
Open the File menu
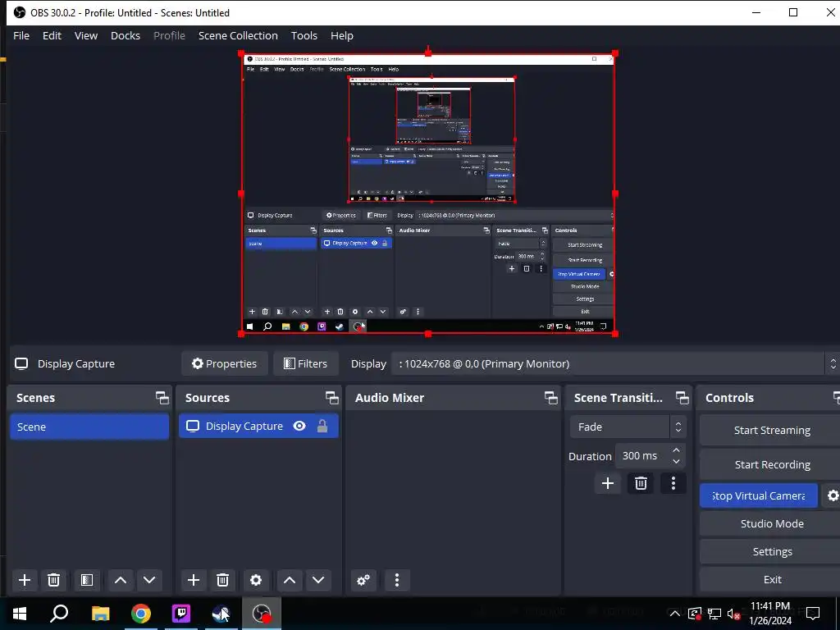21,35
